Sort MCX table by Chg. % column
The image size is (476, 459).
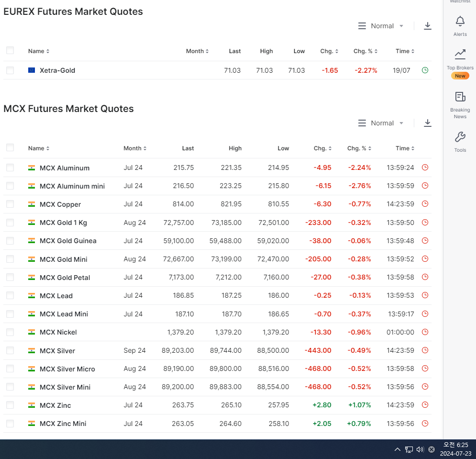[359, 148]
